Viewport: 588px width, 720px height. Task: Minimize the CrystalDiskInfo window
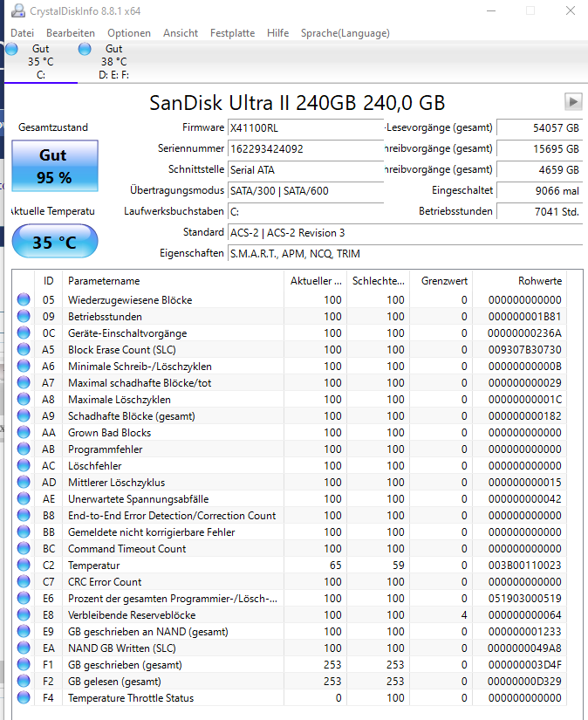[x=491, y=10]
